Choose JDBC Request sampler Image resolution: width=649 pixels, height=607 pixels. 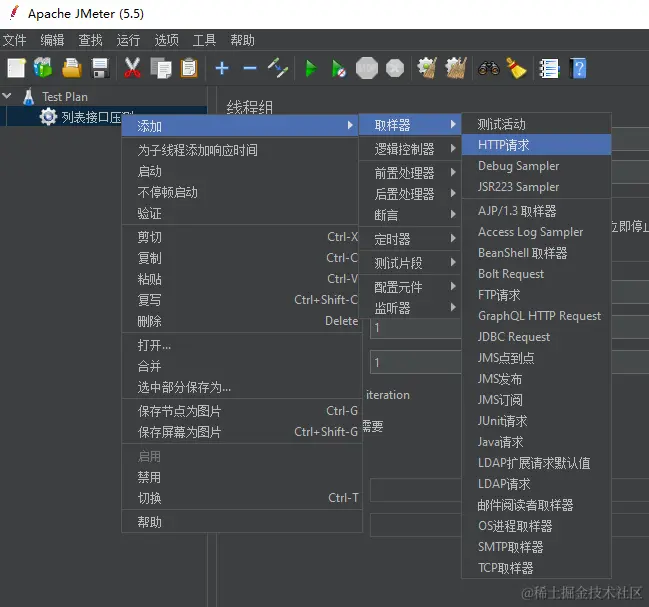coord(536,337)
